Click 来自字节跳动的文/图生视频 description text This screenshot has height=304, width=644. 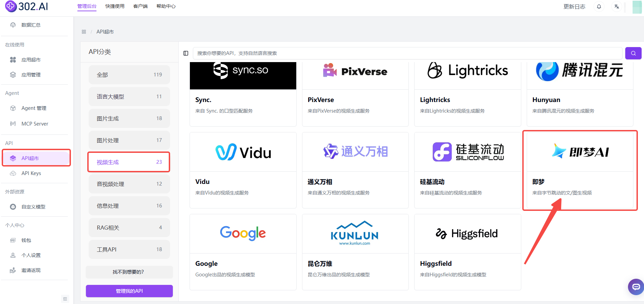coord(562,193)
